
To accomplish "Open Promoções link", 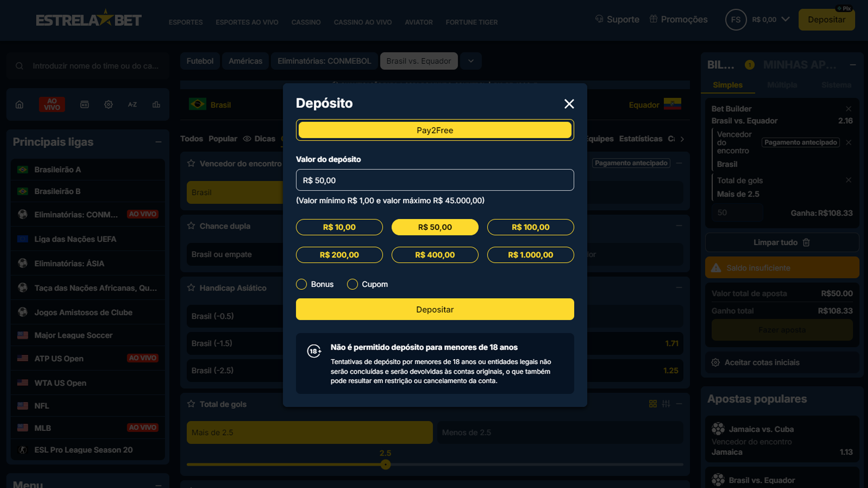I will coord(679,19).
